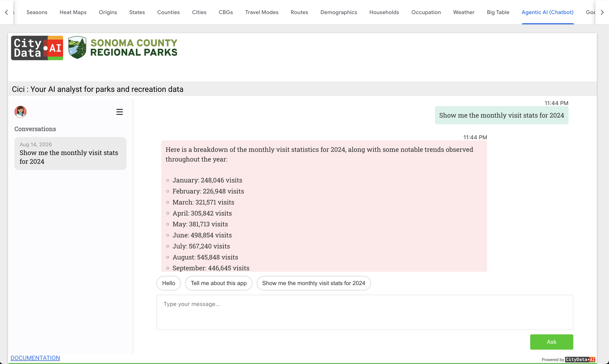Open the CBGs tab

point(226,12)
